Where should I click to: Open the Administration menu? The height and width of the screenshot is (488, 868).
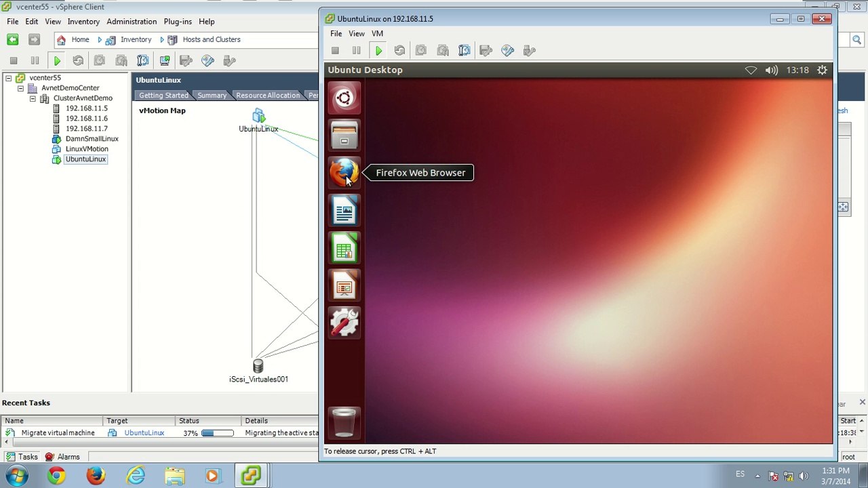(132, 22)
